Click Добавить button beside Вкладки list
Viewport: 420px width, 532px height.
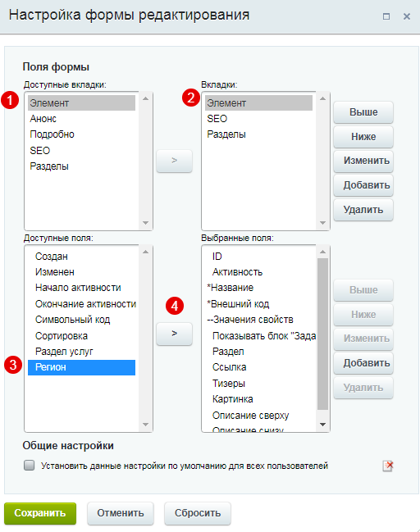363,185
